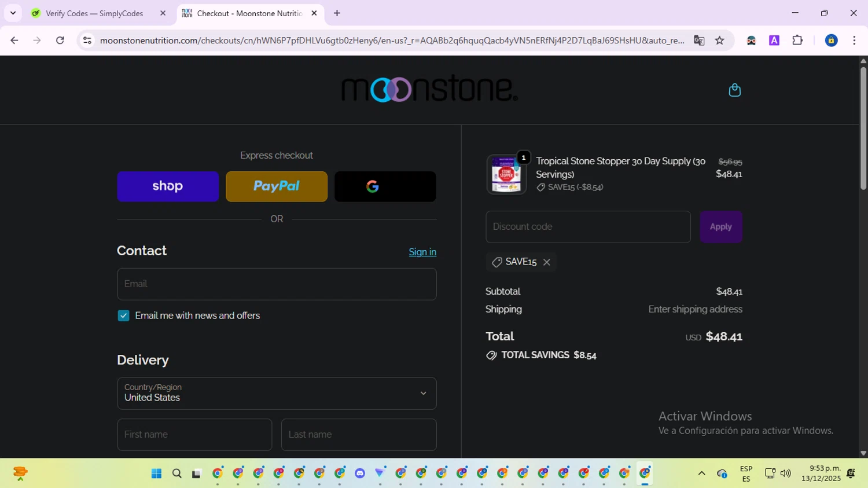The width and height of the screenshot is (868, 488).
Task: Bookmark this page with the star
Action: point(719,41)
